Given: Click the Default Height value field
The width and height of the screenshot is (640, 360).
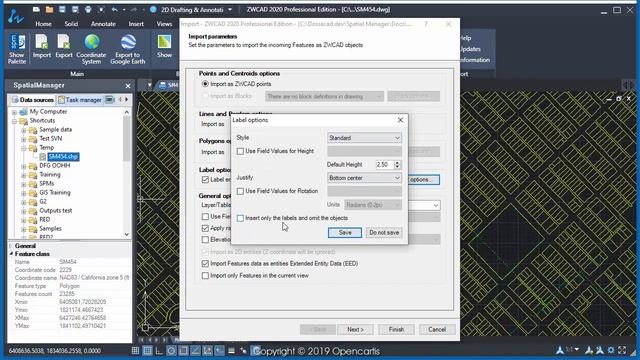Looking at the screenshot, I should [x=384, y=164].
